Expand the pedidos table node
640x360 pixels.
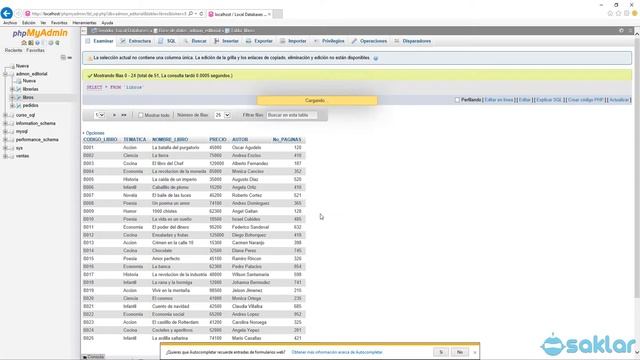tap(12, 105)
